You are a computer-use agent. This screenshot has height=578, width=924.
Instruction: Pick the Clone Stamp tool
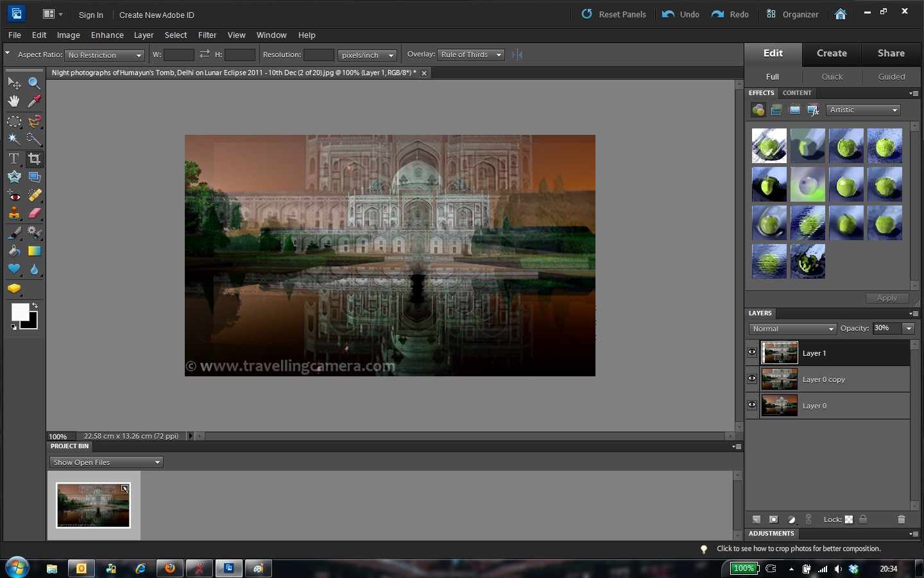tap(14, 214)
